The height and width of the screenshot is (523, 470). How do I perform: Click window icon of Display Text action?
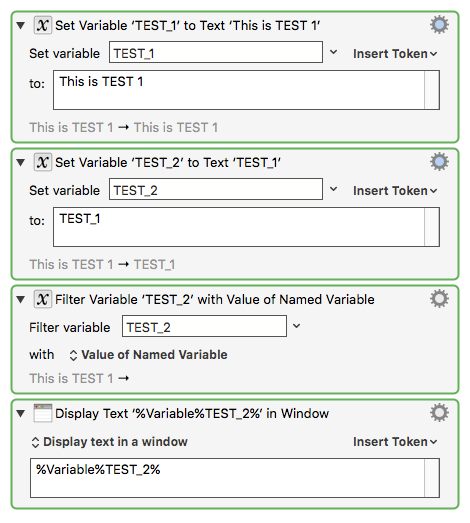coord(43,413)
